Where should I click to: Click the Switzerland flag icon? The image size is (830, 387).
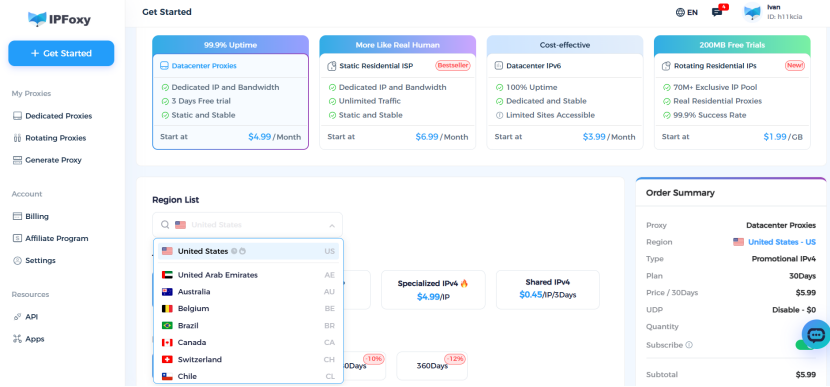(167, 359)
